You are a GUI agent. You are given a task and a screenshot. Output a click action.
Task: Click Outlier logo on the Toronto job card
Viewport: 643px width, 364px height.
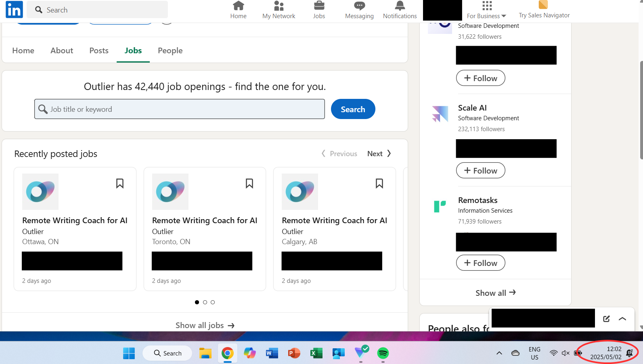[x=170, y=192]
